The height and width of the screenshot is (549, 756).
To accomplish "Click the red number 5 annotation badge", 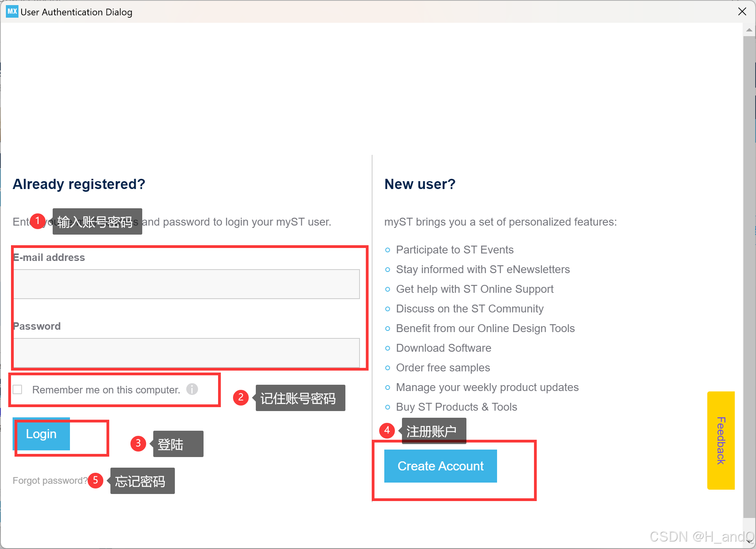I will click(x=95, y=480).
